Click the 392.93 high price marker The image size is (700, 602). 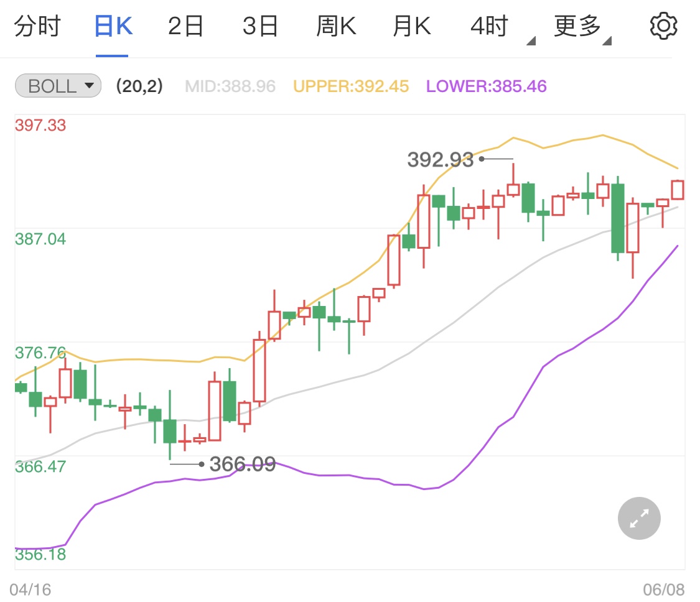coord(440,160)
